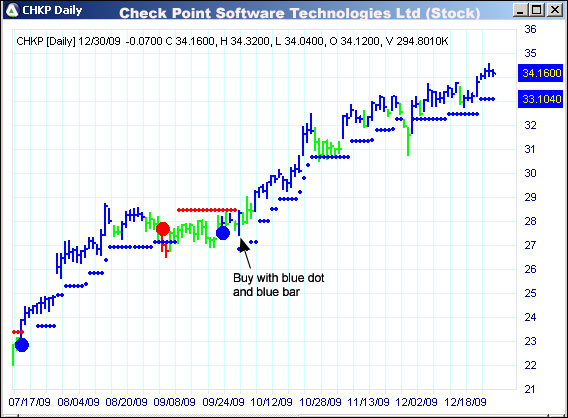Click the large red sell signal dot
Screen dimensions: 568x418
[x=163, y=229]
